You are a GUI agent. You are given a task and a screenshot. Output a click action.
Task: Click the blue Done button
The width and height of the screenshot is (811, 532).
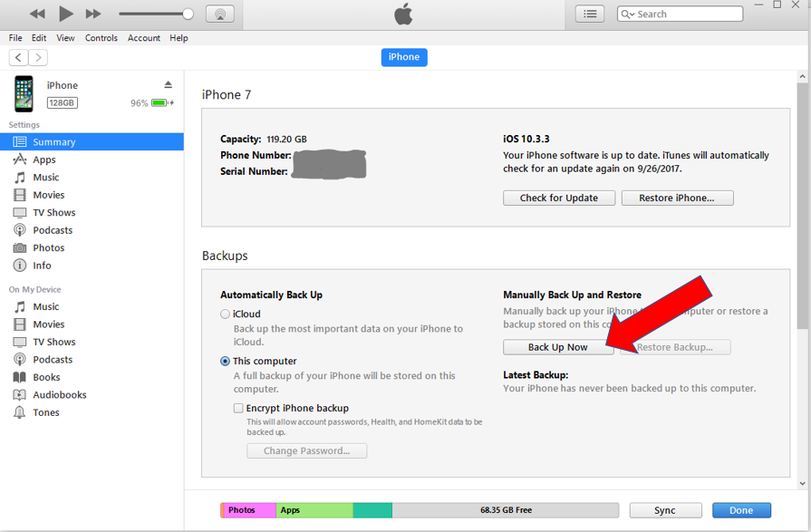(x=741, y=510)
